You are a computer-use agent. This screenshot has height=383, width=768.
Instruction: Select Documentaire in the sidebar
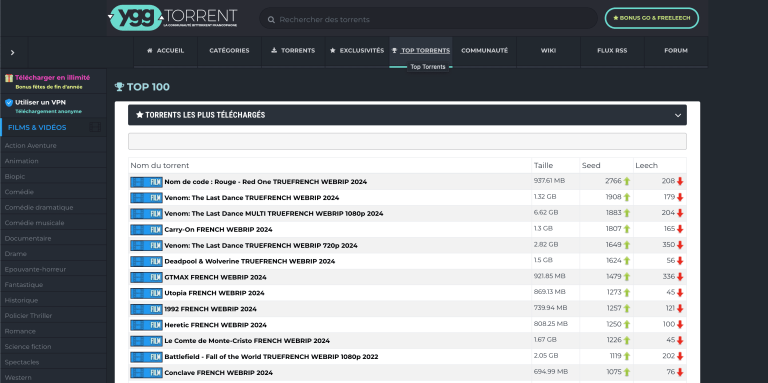(28, 239)
